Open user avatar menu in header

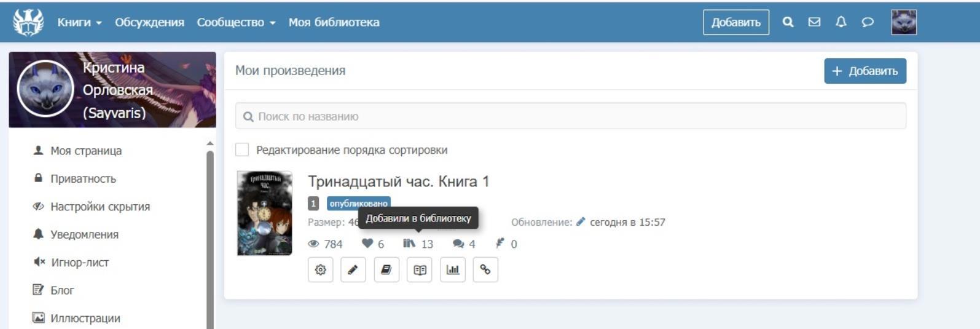coord(904,22)
